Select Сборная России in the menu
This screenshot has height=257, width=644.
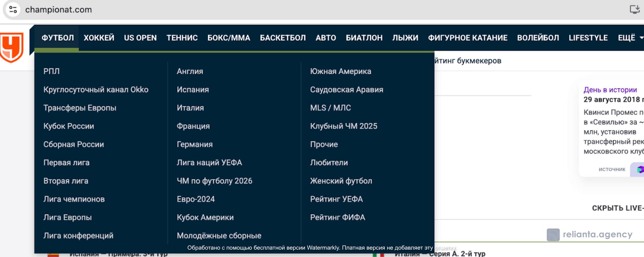[74, 144]
